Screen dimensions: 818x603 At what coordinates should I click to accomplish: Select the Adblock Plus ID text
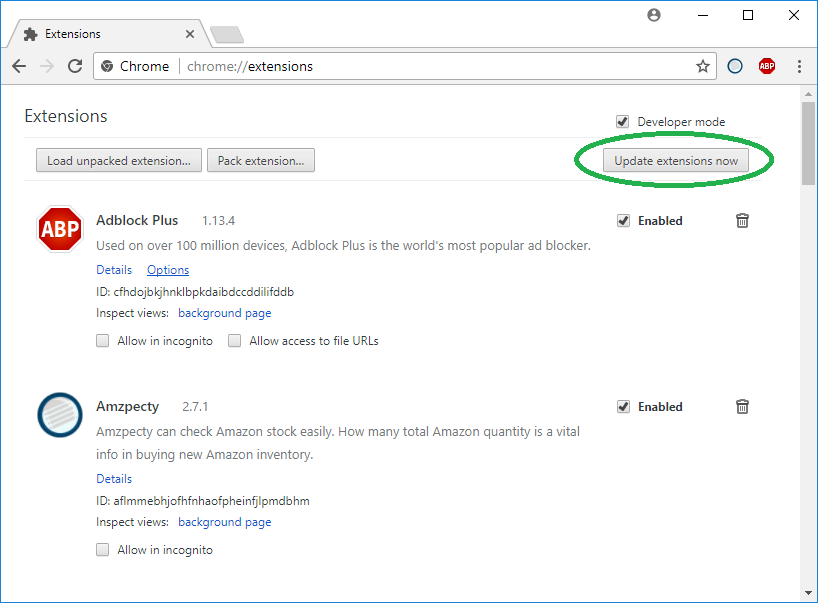pyautogui.click(x=195, y=292)
